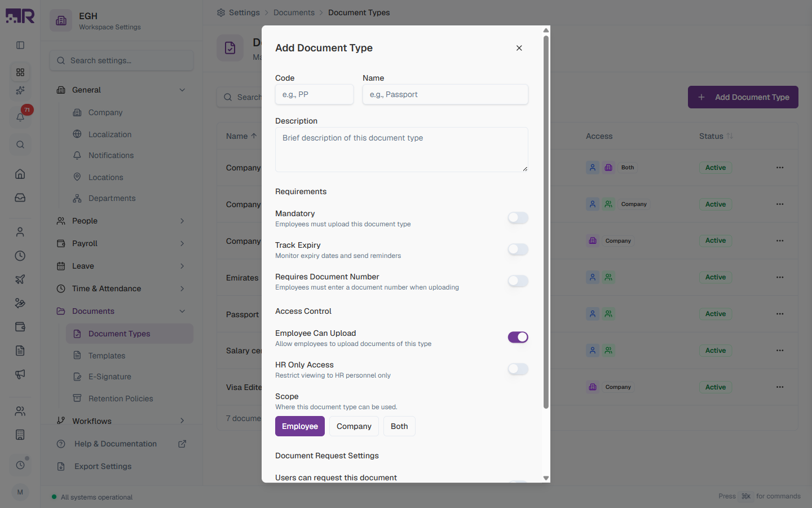
Task: Click Settings in the breadcrumb
Action: click(244, 12)
